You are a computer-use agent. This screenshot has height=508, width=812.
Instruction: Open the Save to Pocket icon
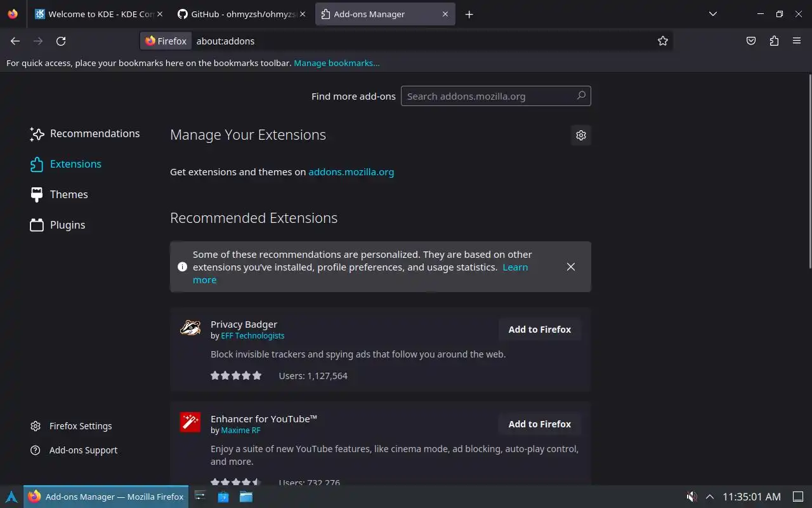(751, 41)
